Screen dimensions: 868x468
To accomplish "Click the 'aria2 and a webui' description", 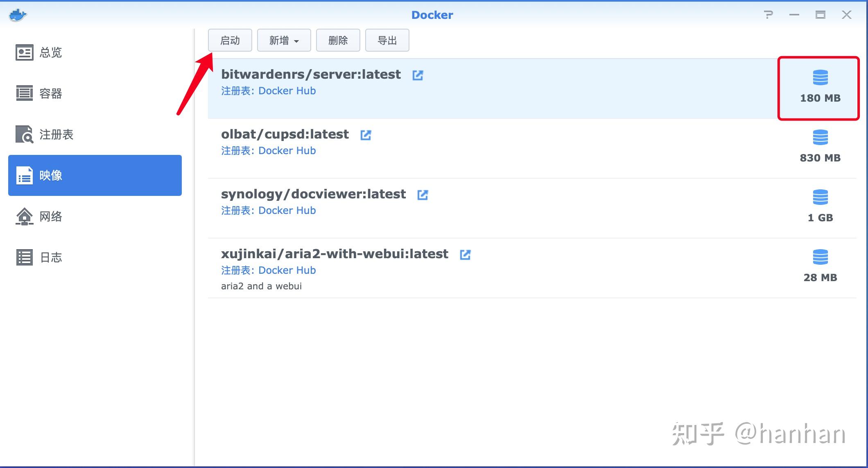I will (261, 286).
